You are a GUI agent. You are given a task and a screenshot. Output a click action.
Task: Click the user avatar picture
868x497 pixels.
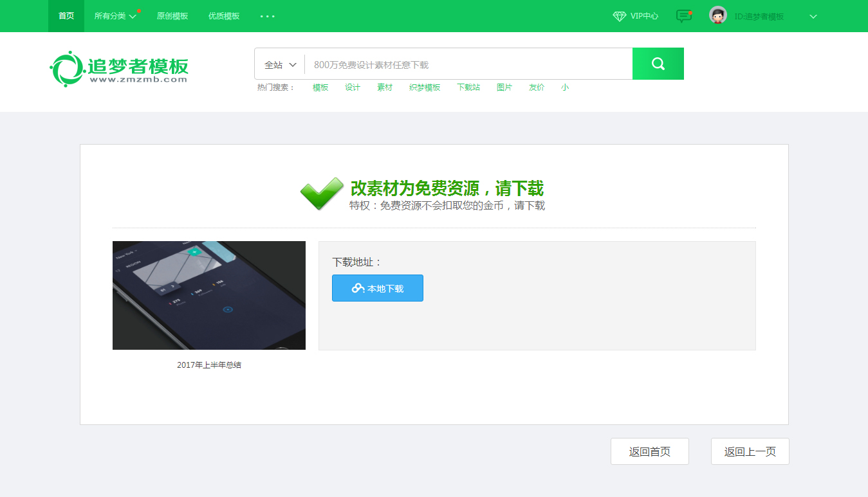click(717, 15)
